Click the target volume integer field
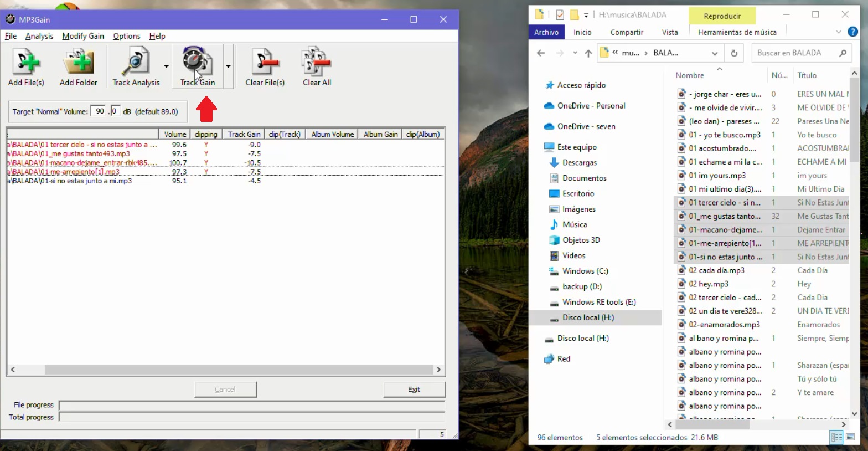The width and height of the screenshot is (868, 451). 99,111
